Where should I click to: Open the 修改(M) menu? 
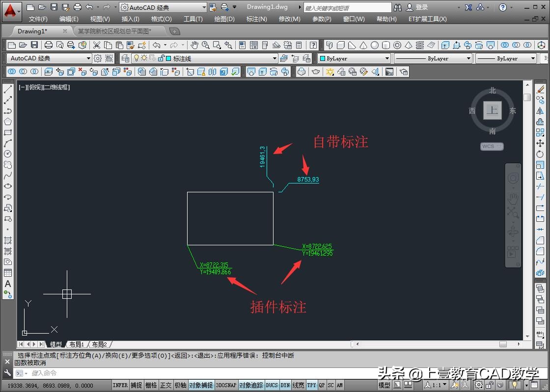point(290,19)
